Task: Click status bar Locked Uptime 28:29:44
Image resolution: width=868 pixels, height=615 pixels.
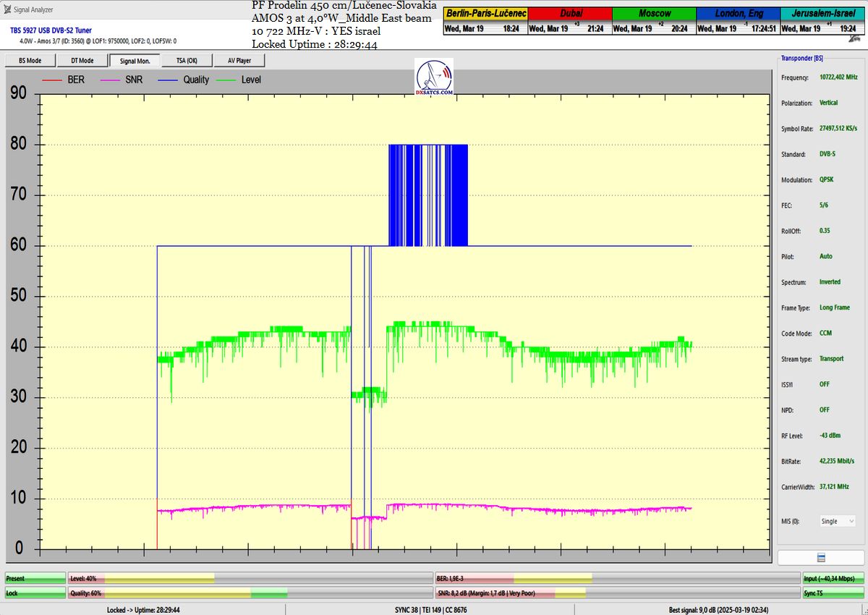Action: pyautogui.click(x=143, y=610)
